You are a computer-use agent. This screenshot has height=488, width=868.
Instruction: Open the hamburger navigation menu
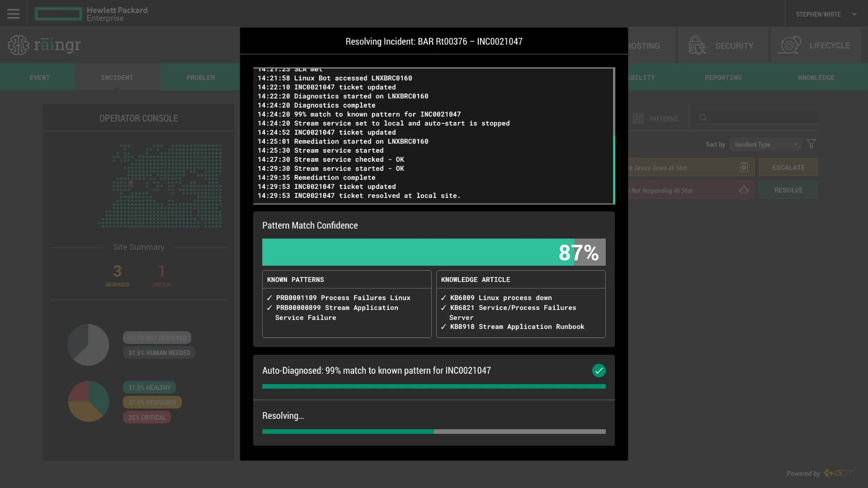14,14
